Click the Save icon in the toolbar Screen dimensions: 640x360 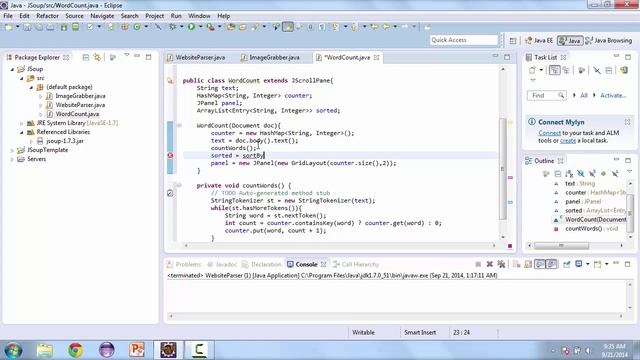pos(27,27)
